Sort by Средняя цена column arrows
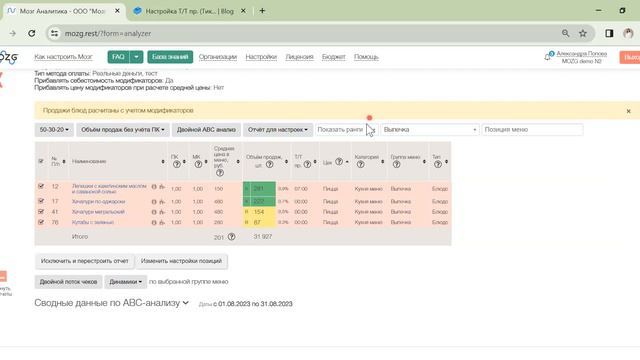This screenshot has width=640, height=360. pos(238,162)
